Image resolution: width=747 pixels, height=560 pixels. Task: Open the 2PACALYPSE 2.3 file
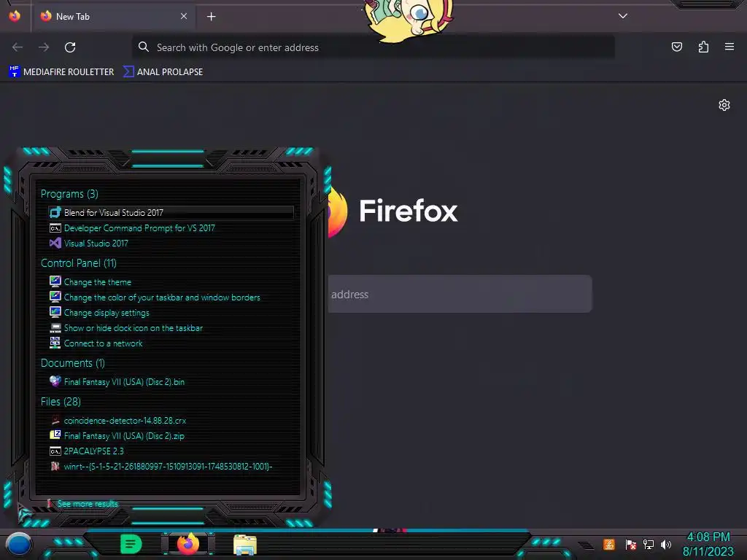(93, 451)
